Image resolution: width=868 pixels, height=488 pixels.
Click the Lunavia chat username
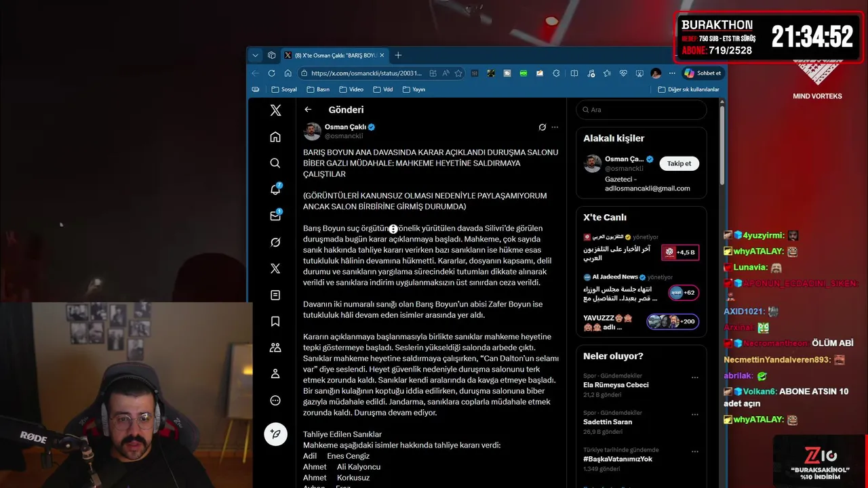749,267
